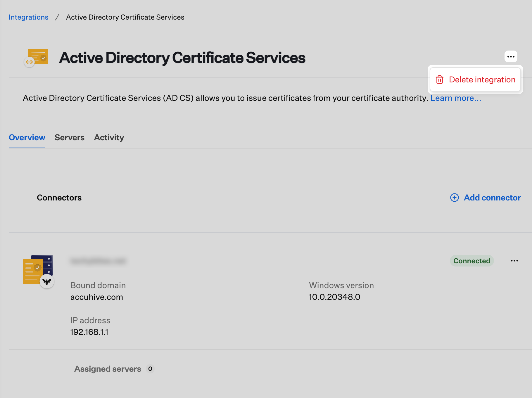Select Delete integration from the menu
The height and width of the screenshot is (398, 532).
[x=475, y=79]
